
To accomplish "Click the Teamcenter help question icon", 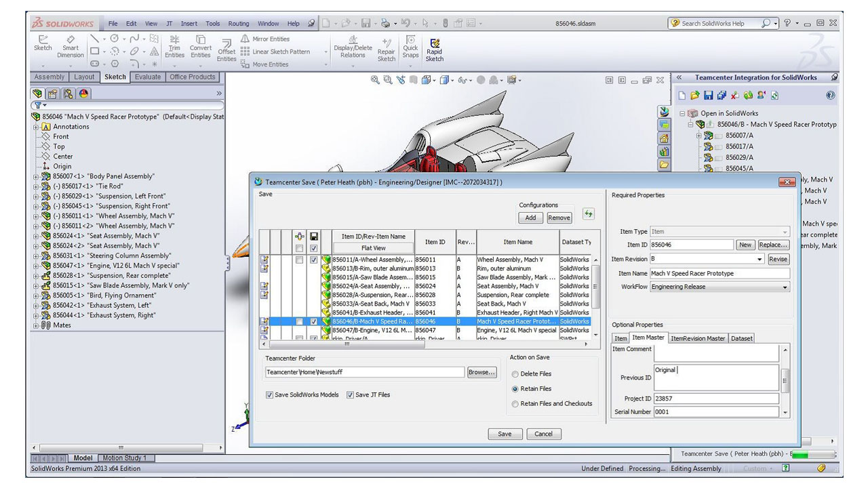I will 831,96.
